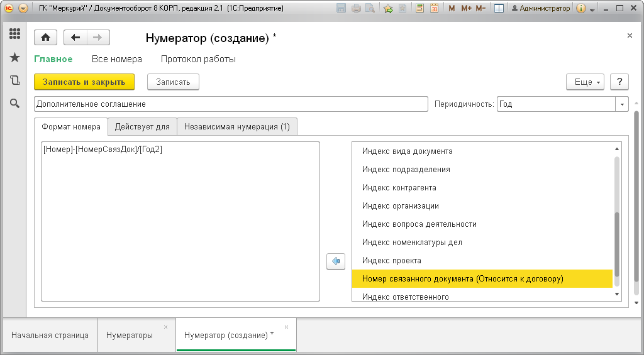Click Записать и закрыть button
Image resolution: width=644 pixels, height=355 pixels.
84,82
